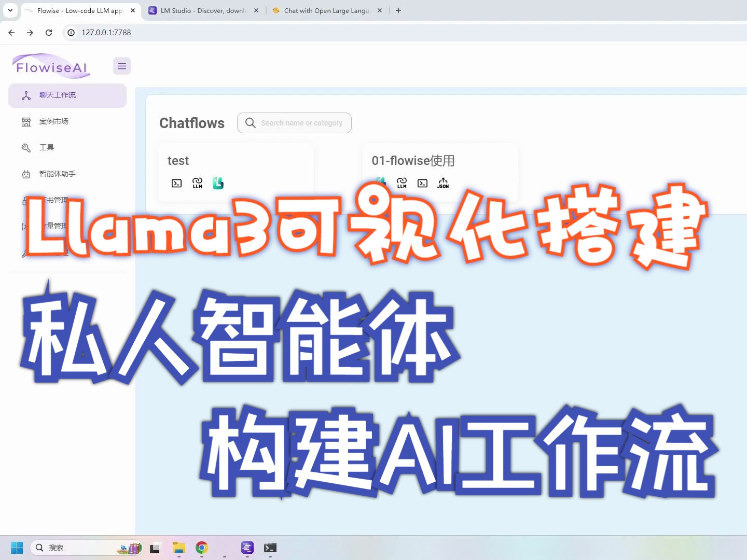Select 工具 in the sidebar

(x=67, y=148)
